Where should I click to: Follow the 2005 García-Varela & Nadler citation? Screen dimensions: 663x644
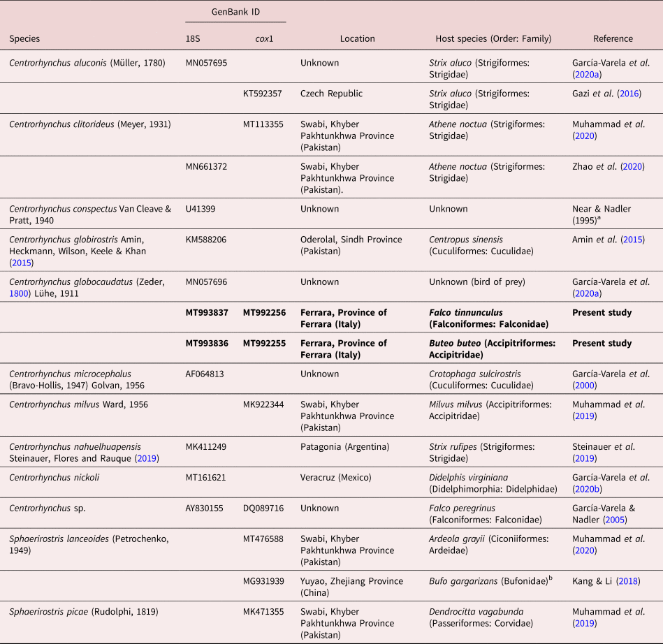[615, 520]
